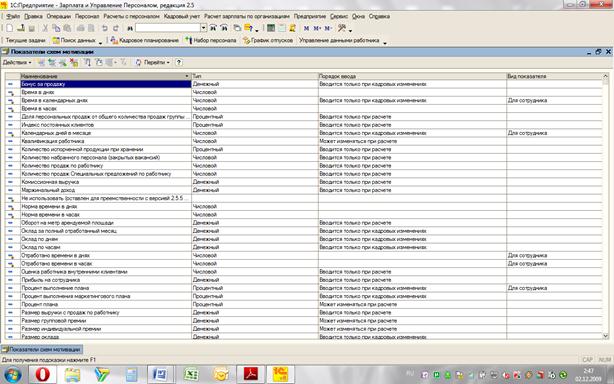Click the M memory button in toolbar
The image size is (614, 384).
tap(306, 28)
